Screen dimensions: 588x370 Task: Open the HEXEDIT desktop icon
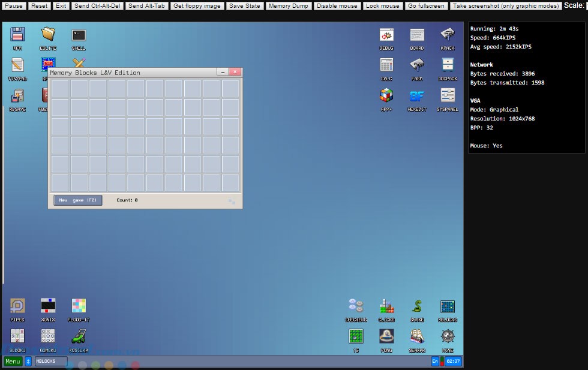(417, 96)
